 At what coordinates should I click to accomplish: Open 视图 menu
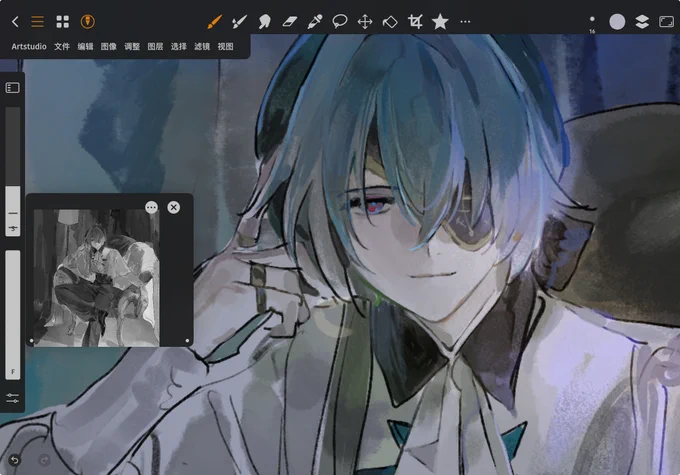[226, 46]
